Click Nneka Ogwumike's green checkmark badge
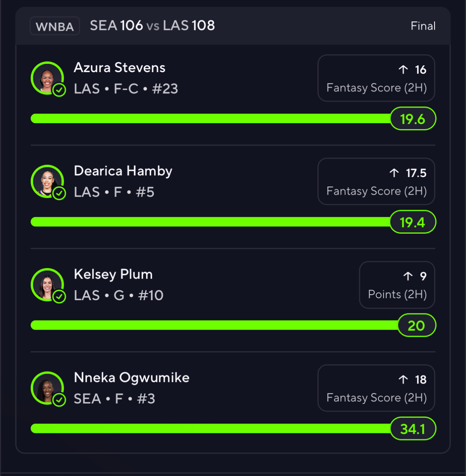This screenshot has width=466, height=476. pos(59,400)
